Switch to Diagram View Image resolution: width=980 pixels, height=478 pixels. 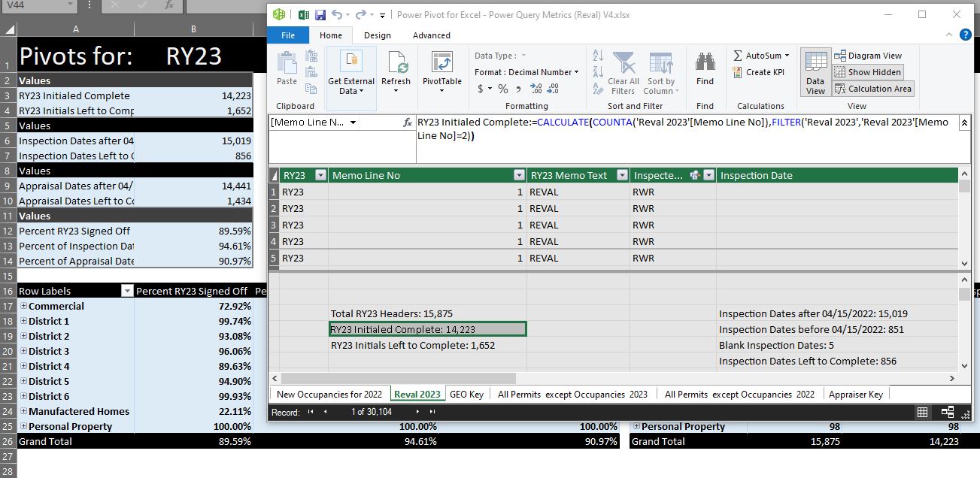(868, 56)
